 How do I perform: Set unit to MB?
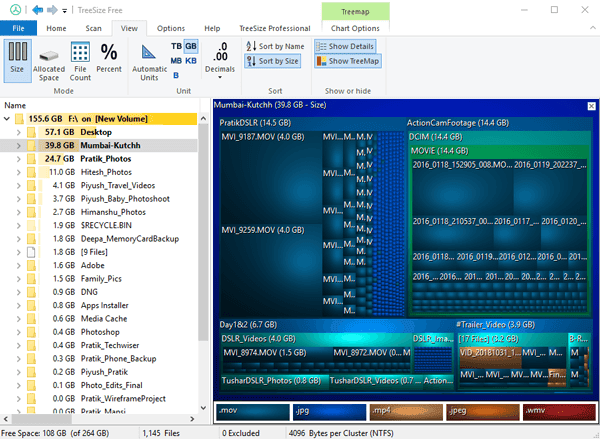pyautogui.click(x=176, y=61)
